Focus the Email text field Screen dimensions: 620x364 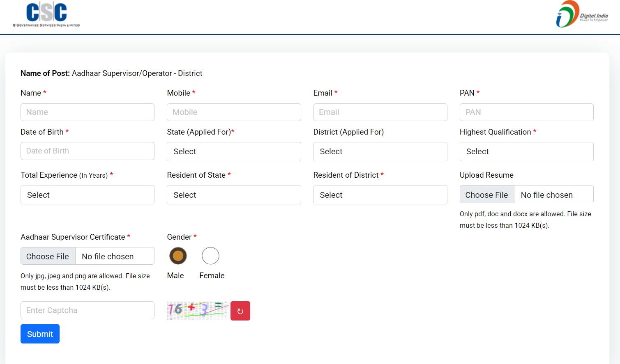point(380,112)
